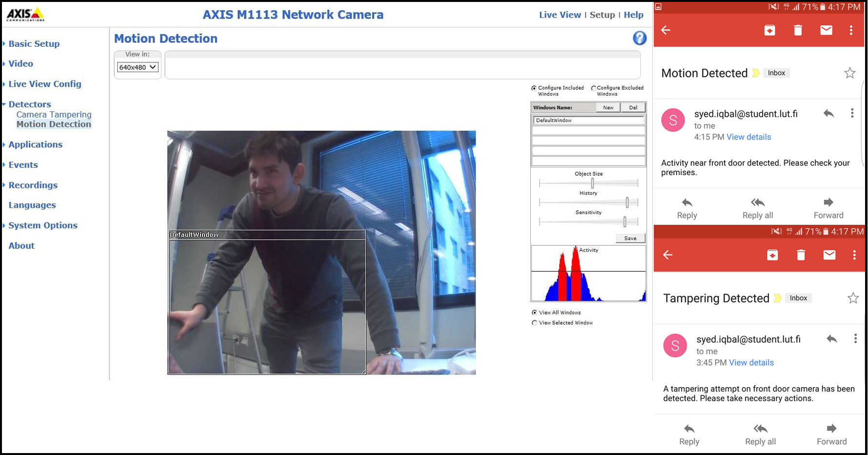The height and width of the screenshot is (455, 868).
Task: Select Configure Included Windows radio button
Action: point(534,88)
